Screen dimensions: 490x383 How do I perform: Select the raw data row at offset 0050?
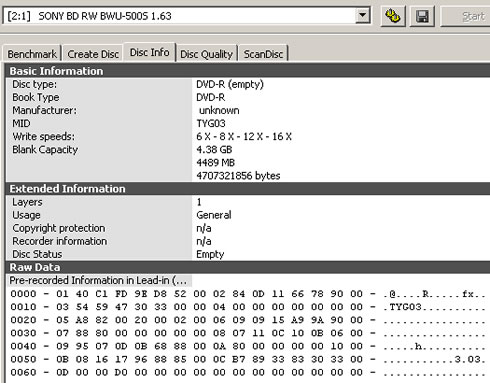tap(248, 359)
